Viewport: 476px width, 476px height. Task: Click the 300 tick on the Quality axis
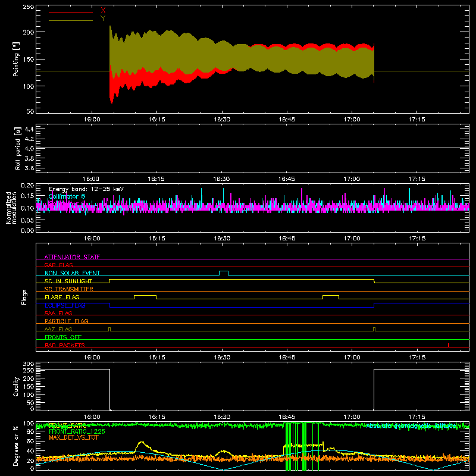tap(29, 364)
